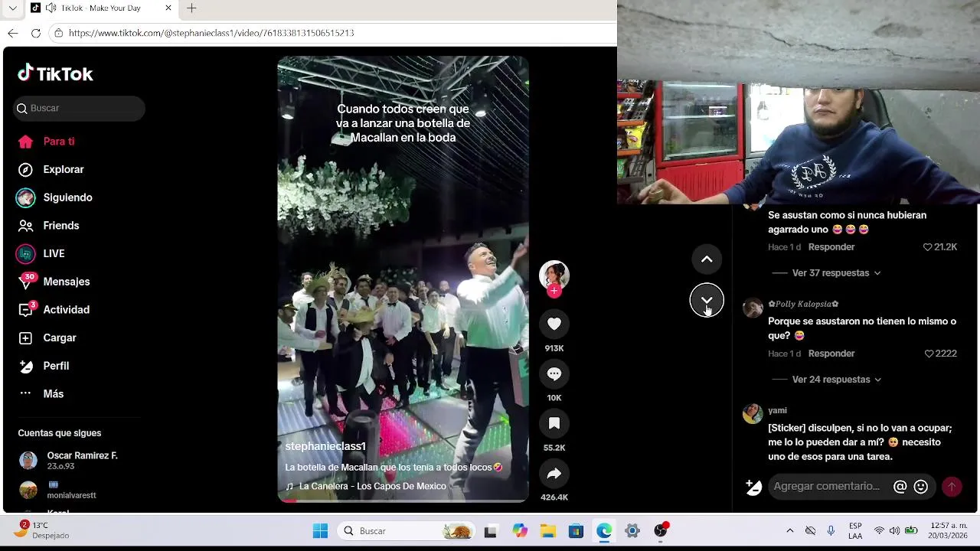Image resolution: width=980 pixels, height=551 pixels.
Task: Focus the Buscar search field in TikTok
Action: [79, 109]
